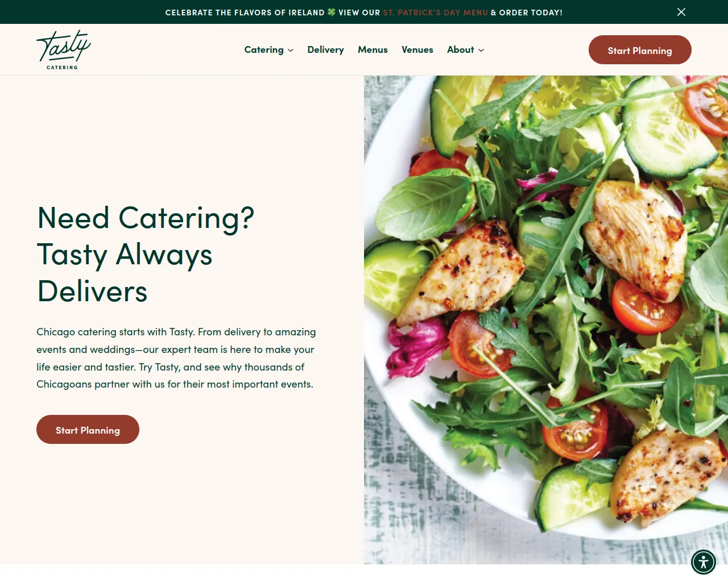Screen dimensions: 728x582
Task: Expand the Catering dropdown chevron
Action: click(x=291, y=50)
